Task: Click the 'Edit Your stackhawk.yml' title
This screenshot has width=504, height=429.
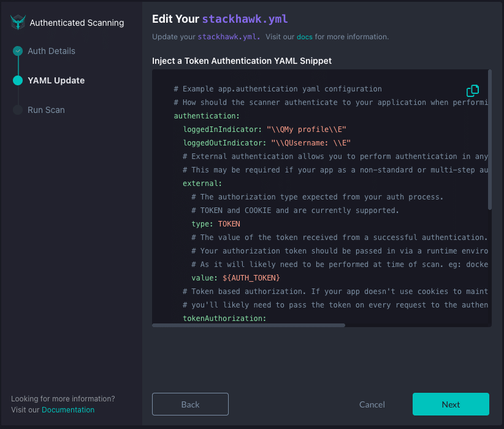Action: [220, 19]
